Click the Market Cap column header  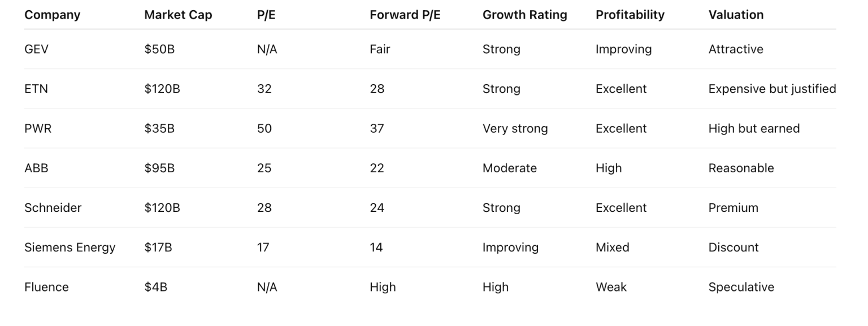(178, 15)
